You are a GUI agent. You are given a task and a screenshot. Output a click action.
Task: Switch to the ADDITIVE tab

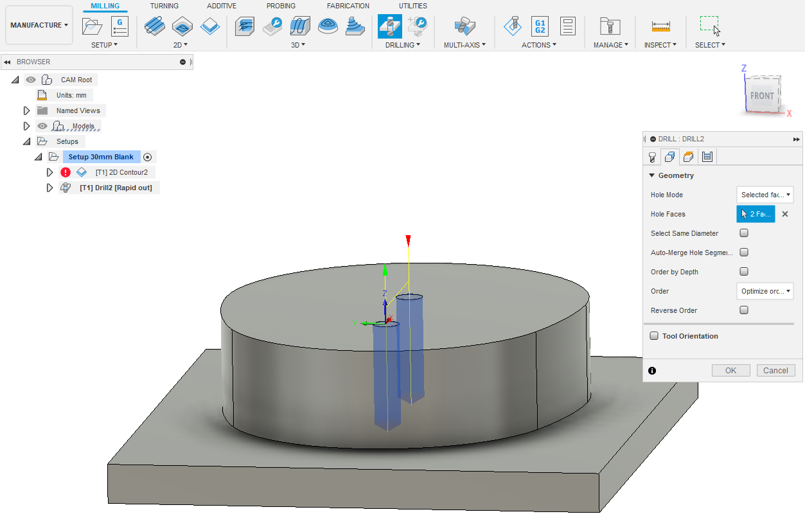click(222, 6)
